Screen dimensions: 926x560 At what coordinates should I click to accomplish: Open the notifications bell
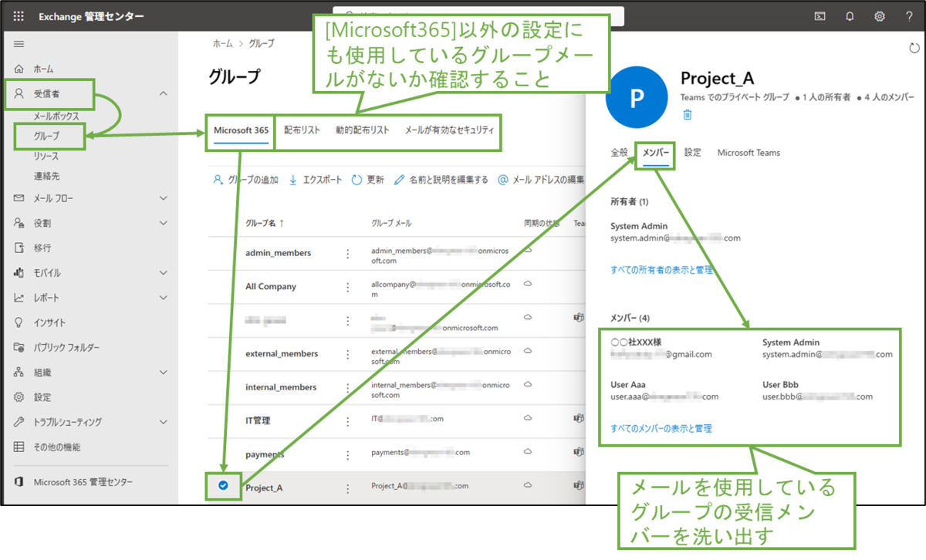850,15
